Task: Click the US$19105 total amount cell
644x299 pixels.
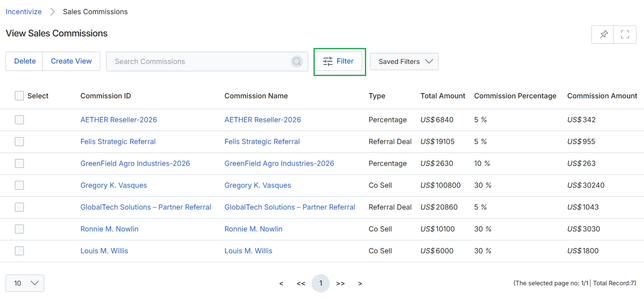Action: click(438, 142)
